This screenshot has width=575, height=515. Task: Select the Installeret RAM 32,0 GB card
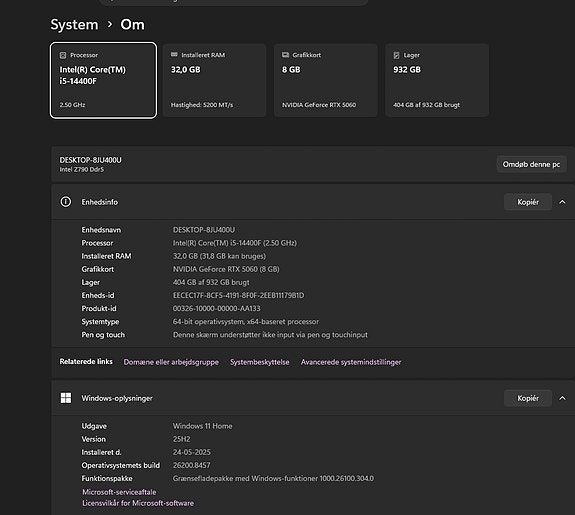(x=215, y=80)
